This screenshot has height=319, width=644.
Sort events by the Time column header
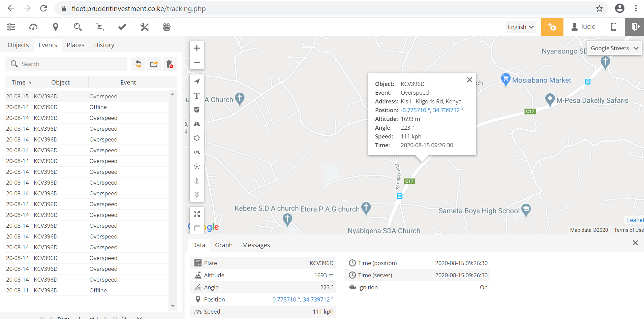(x=19, y=82)
